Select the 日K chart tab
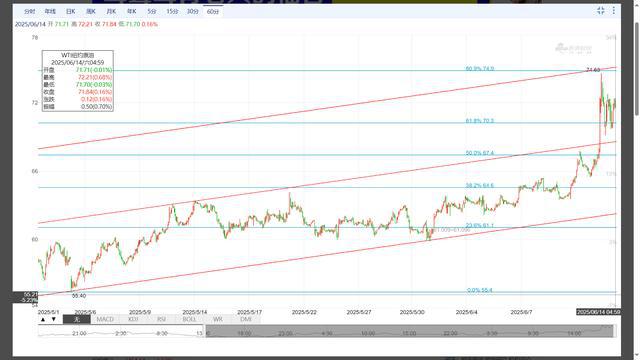640x360 pixels. coord(70,11)
